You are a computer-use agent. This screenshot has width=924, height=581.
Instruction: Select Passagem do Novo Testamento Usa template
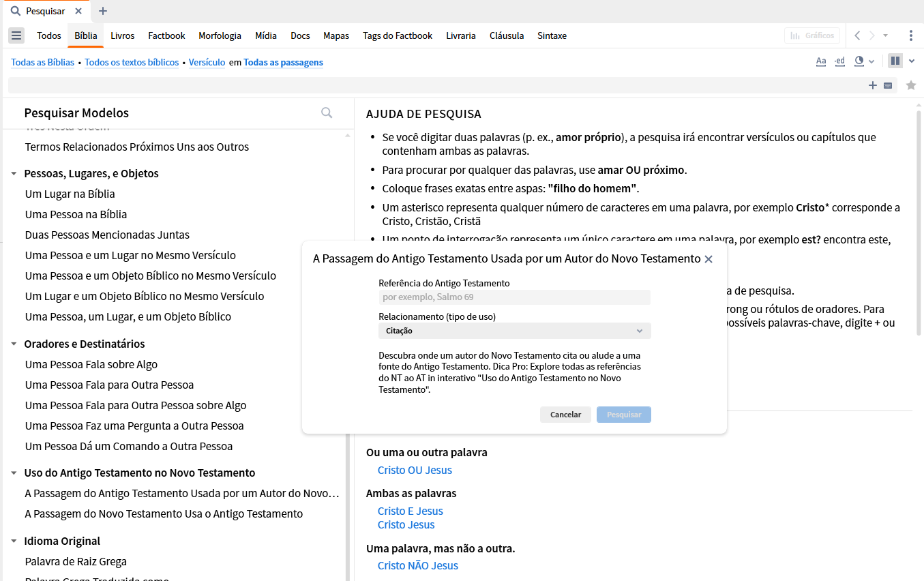(164, 513)
